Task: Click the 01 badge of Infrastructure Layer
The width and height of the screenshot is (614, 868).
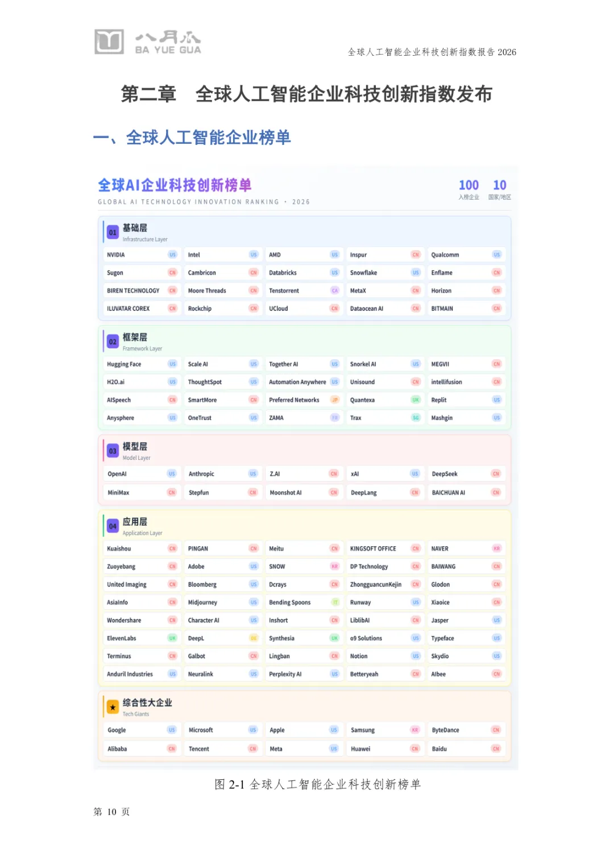Action: click(113, 232)
